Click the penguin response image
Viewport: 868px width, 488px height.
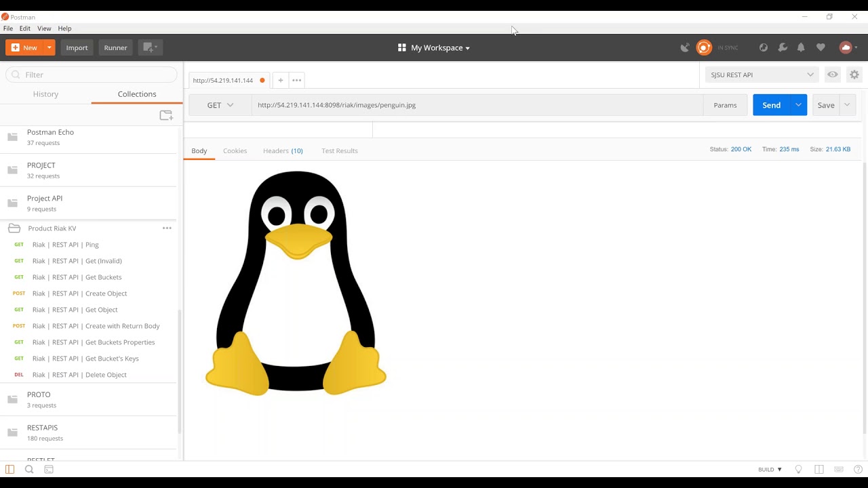coord(296,283)
